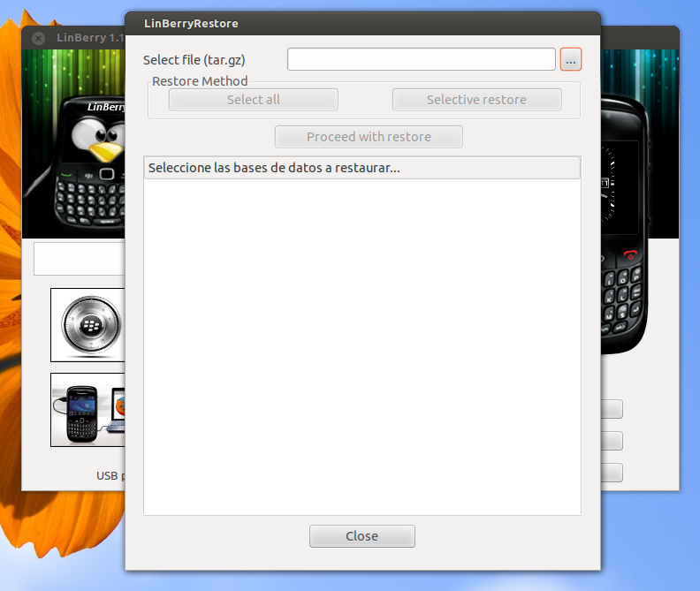Screen dimensions: 700x591
Task: Choose Selective restore method
Action: coord(476,100)
